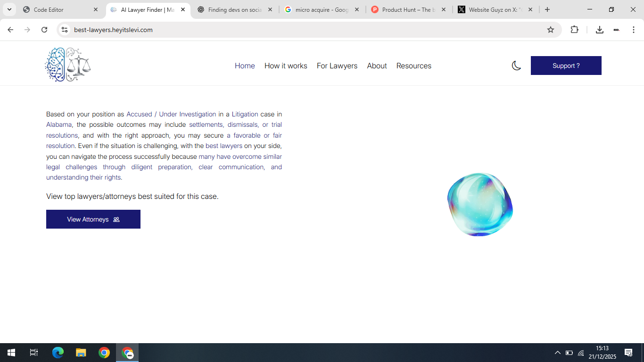
Task: Close the Website Guyz on X tab
Action: (530, 9)
